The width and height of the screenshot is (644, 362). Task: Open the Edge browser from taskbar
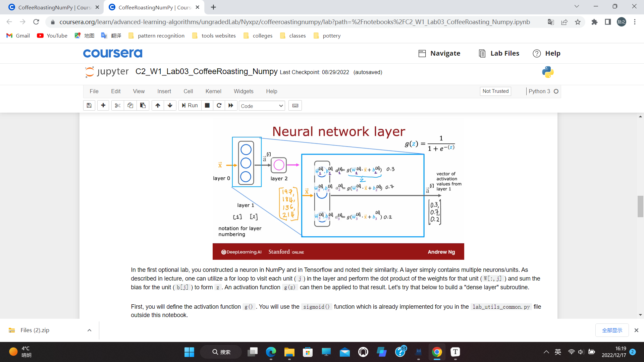point(271,352)
